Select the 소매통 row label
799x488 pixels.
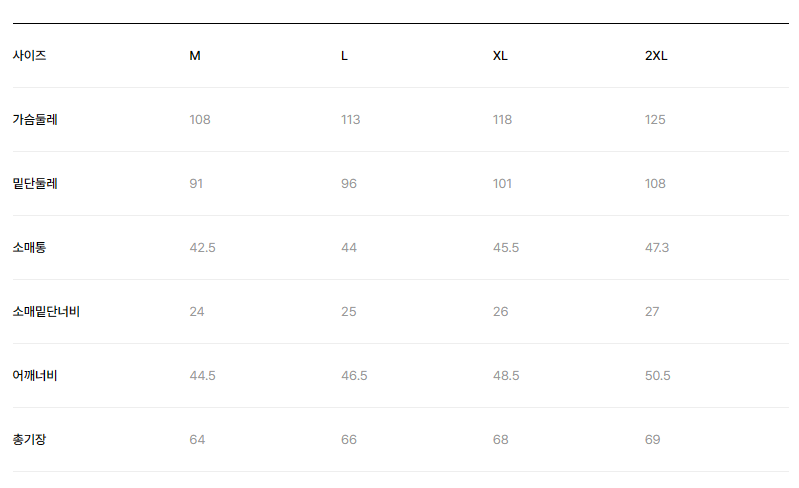tap(29, 248)
